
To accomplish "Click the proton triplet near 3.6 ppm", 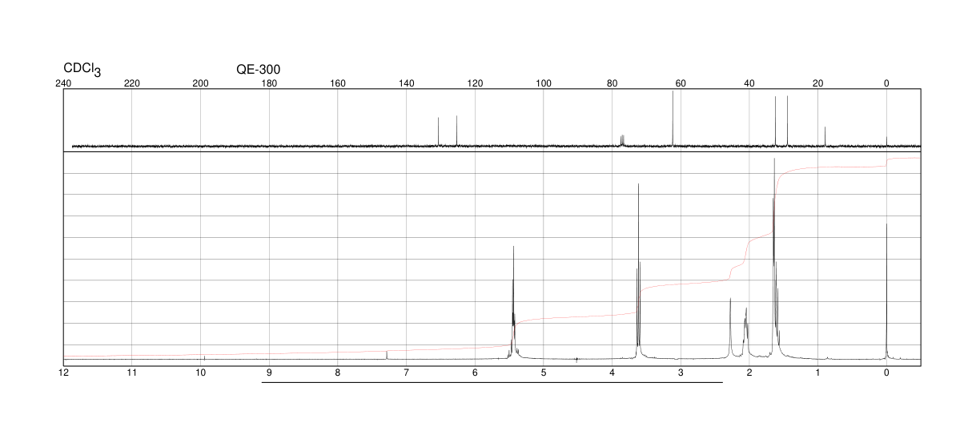I will [x=638, y=272].
